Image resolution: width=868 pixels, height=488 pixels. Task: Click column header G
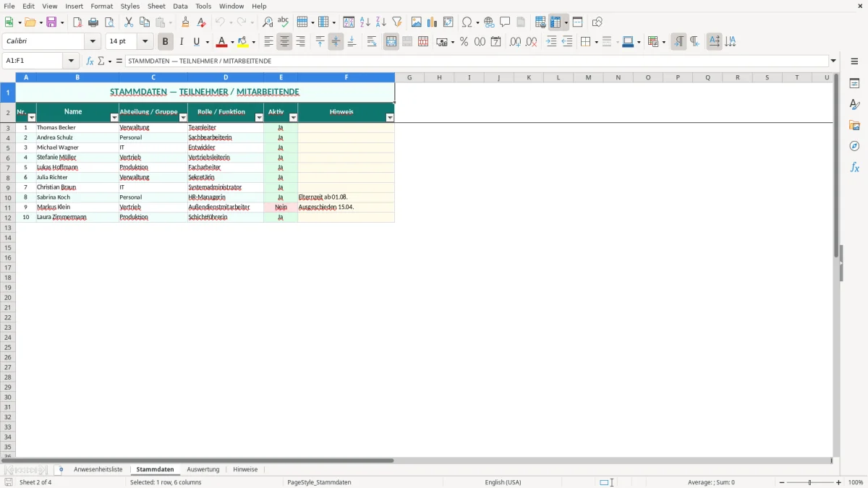click(x=409, y=77)
